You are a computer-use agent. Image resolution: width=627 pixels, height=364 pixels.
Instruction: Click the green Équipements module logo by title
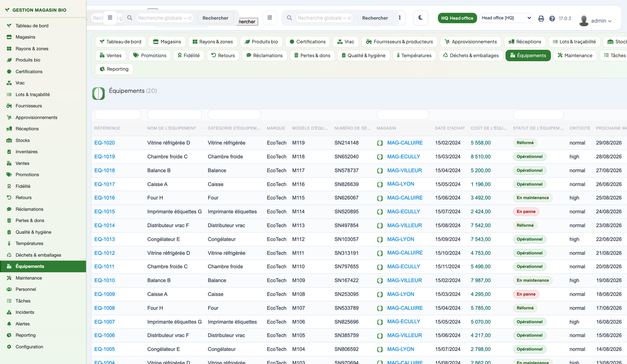click(98, 93)
